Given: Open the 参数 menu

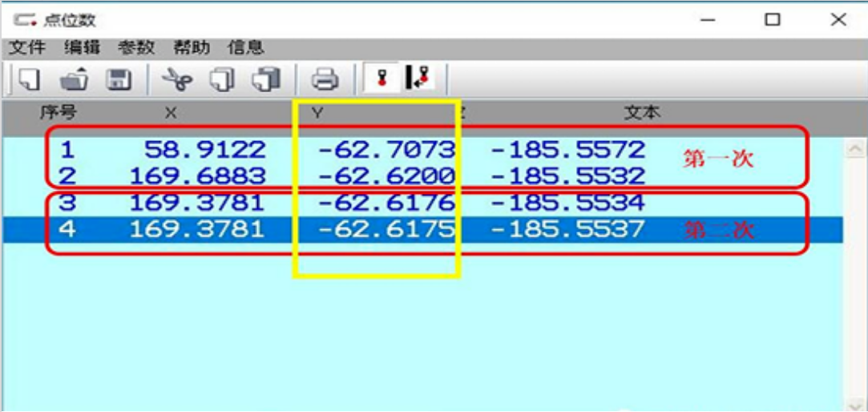Looking at the screenshot, I should [x=136, y=48].
